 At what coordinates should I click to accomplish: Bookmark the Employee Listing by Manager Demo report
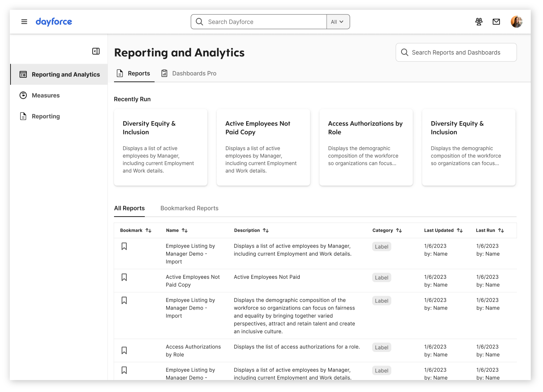[x=124, y=246]
